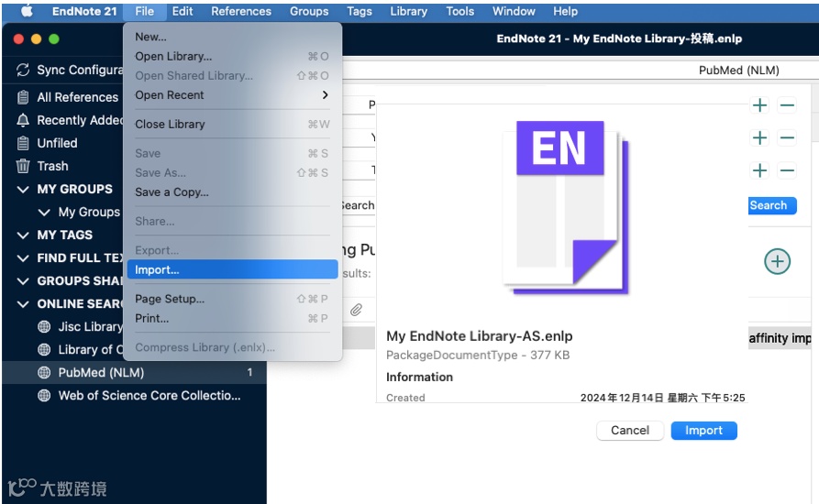This screenshot has width=819, height=504.
Task: Click the blue Import button
Action: [x=703, y=431]
